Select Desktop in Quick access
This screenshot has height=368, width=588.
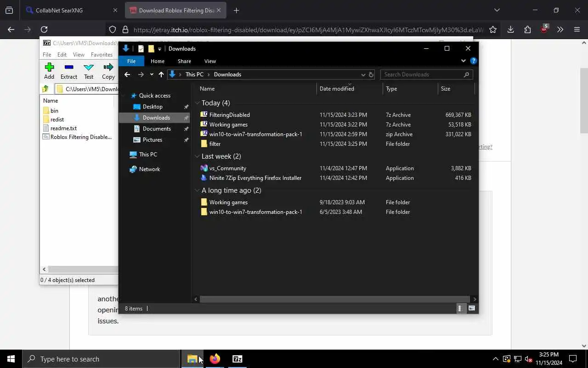coord(153,107)
